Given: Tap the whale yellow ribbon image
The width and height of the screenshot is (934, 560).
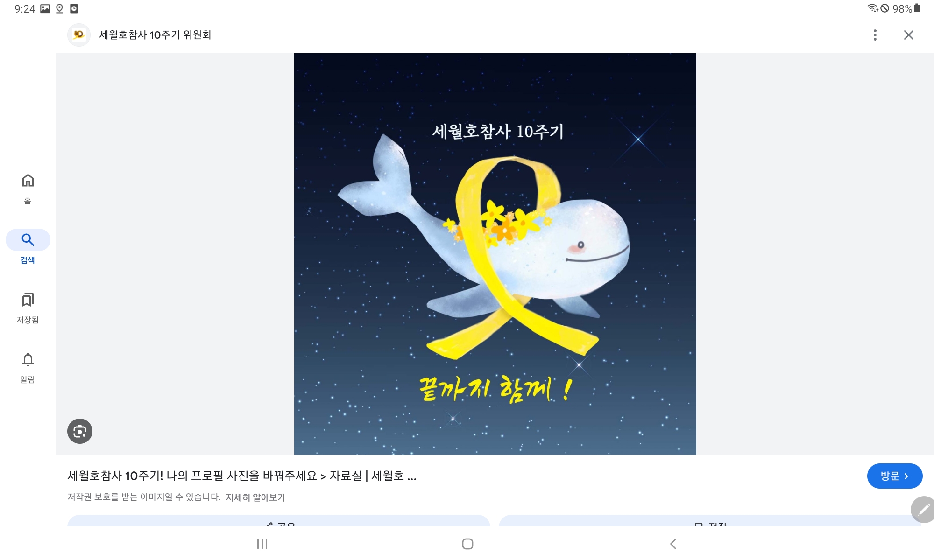Looking at the screenshot, I should pos(495,254).
